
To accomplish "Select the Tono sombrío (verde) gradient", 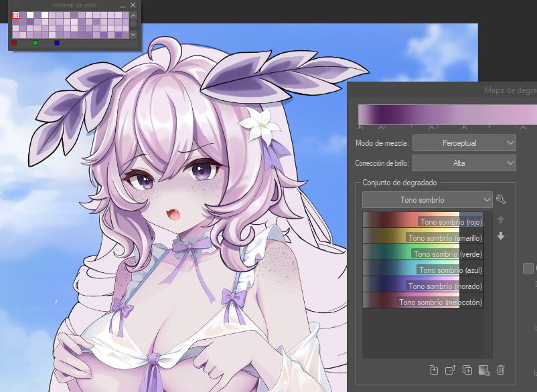I will tap(423, 252).
